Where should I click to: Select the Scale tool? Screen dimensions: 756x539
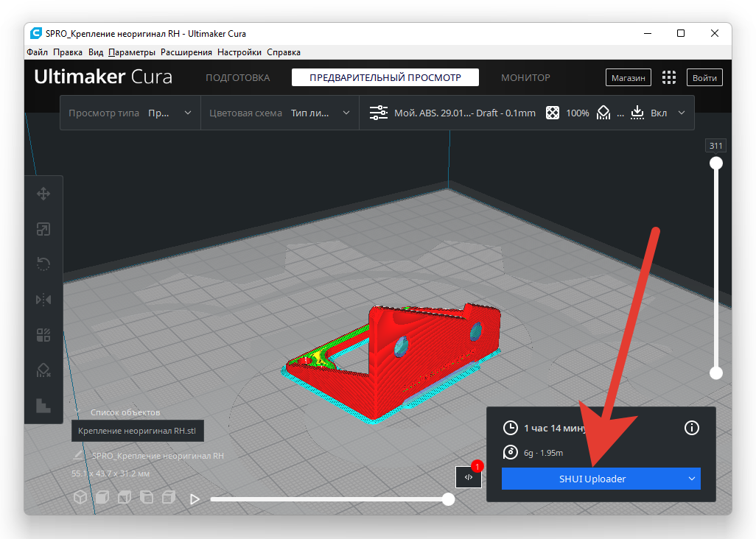tap(43, 229)
